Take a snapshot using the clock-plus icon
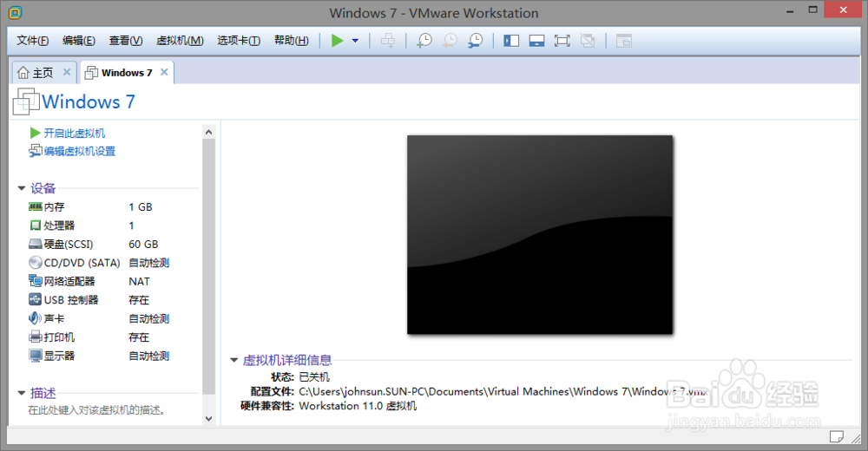This screenshot has width=868, height=451. click(x=424, y=41)
